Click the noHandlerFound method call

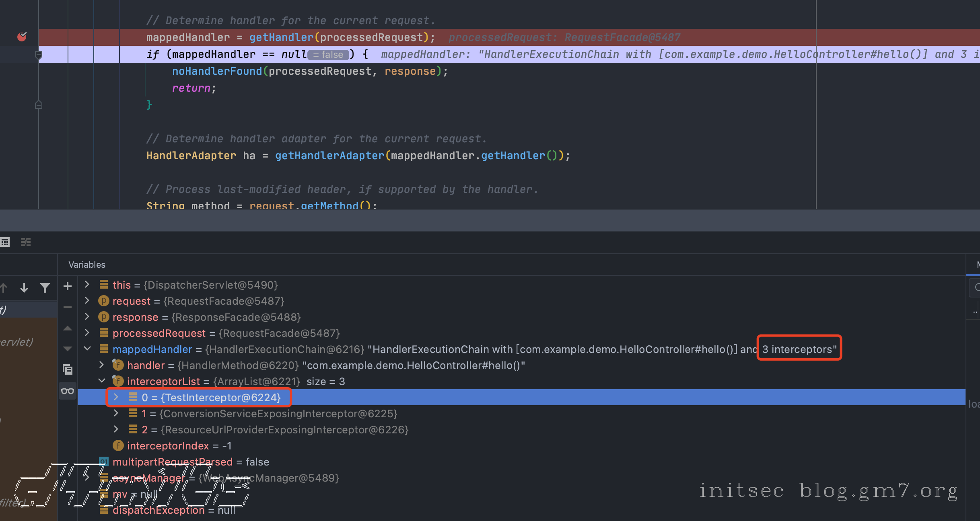click(x=217, y=71)
